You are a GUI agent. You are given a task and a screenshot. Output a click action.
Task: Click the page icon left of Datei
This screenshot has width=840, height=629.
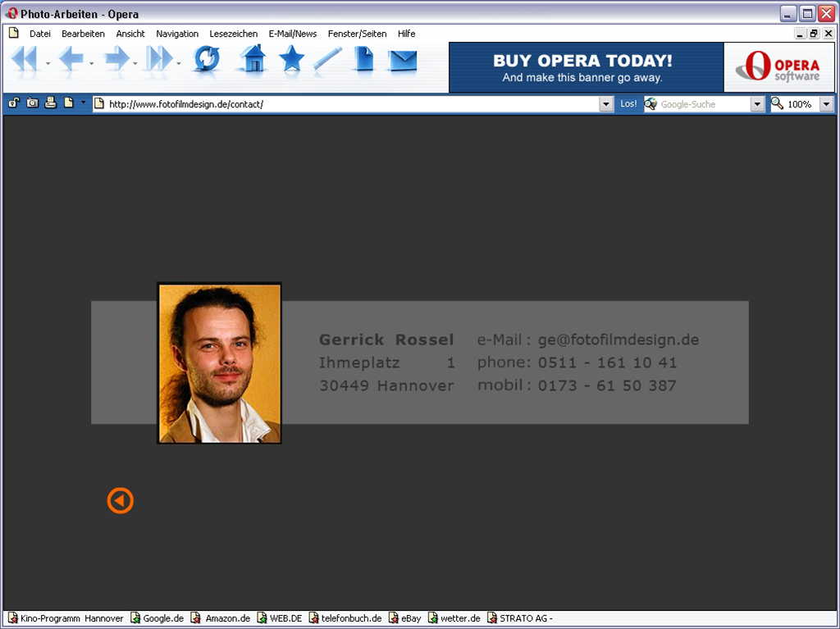[14, 34]
